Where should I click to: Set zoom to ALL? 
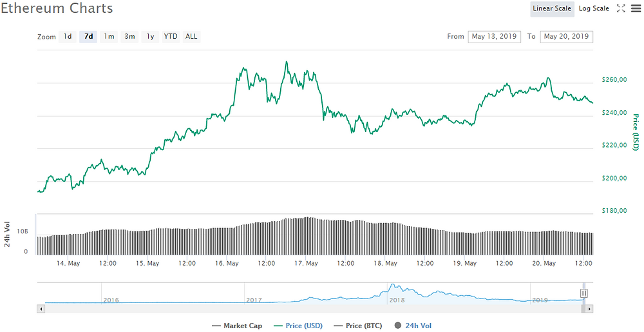click(191, 37)
